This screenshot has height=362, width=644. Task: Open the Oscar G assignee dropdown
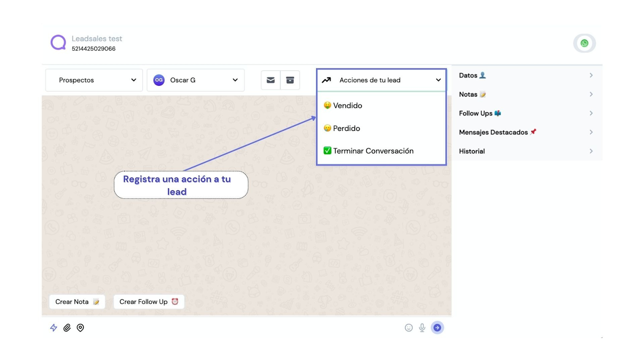click(196, 80)
